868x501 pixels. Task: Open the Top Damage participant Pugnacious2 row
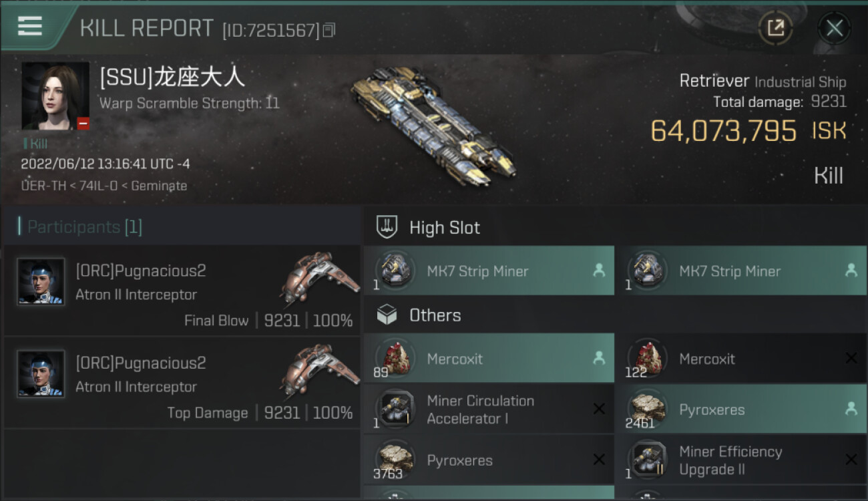click(x=182, y=383)
